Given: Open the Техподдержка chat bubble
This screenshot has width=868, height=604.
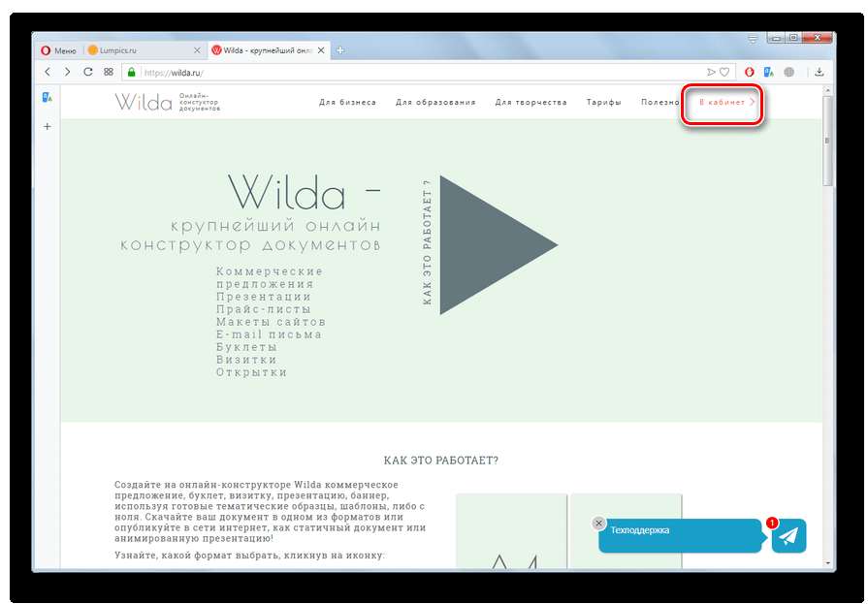Looking at the screenshot, I should coord(681,535).
